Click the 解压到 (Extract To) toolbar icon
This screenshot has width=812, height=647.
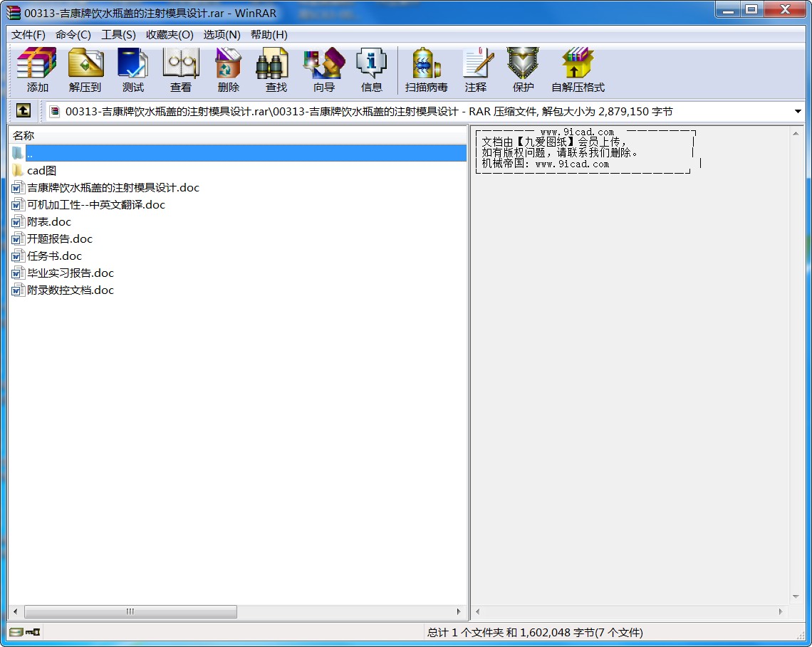click(85, 63)
